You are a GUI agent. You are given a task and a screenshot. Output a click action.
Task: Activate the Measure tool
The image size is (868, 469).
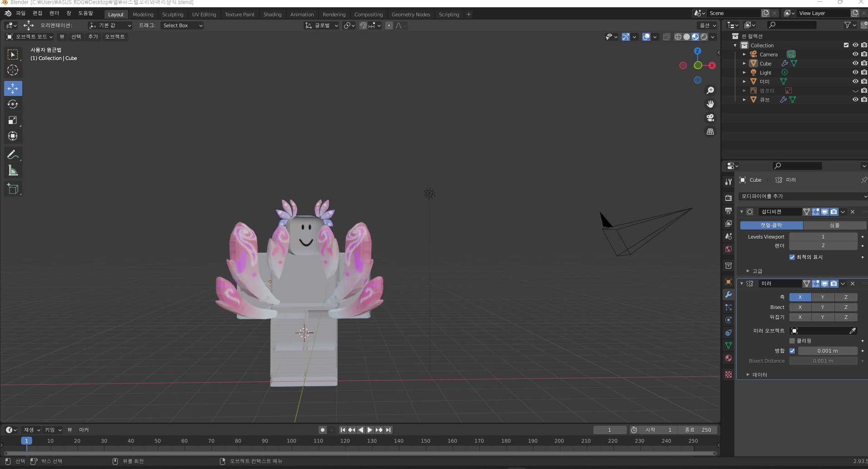[13, 170]
